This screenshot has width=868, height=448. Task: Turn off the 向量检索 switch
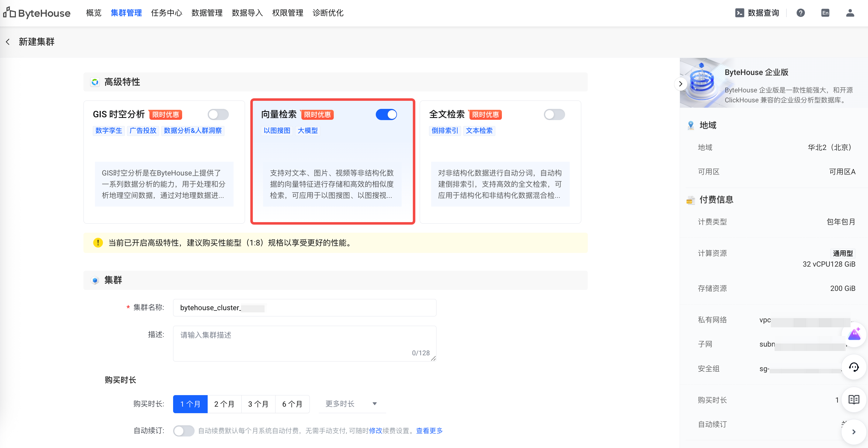386,114
